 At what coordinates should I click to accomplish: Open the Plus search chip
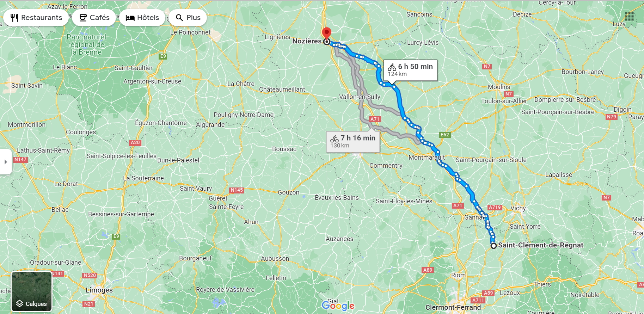click(x=188, y=18)
